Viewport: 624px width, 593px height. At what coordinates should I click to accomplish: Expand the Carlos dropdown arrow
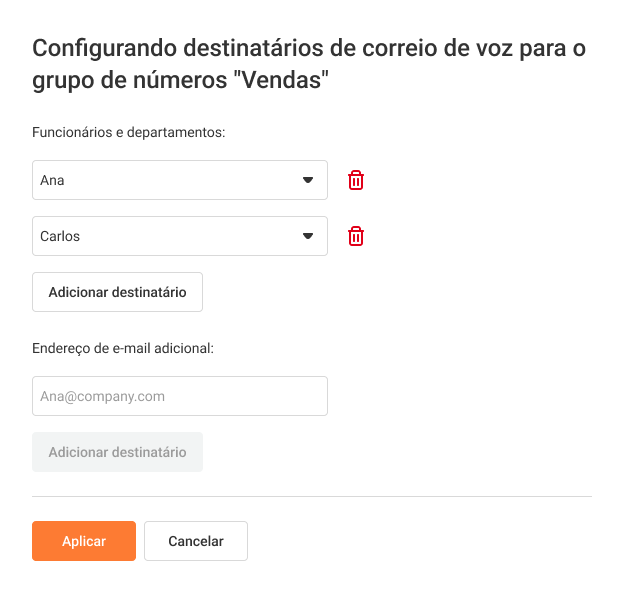[308, 236]
